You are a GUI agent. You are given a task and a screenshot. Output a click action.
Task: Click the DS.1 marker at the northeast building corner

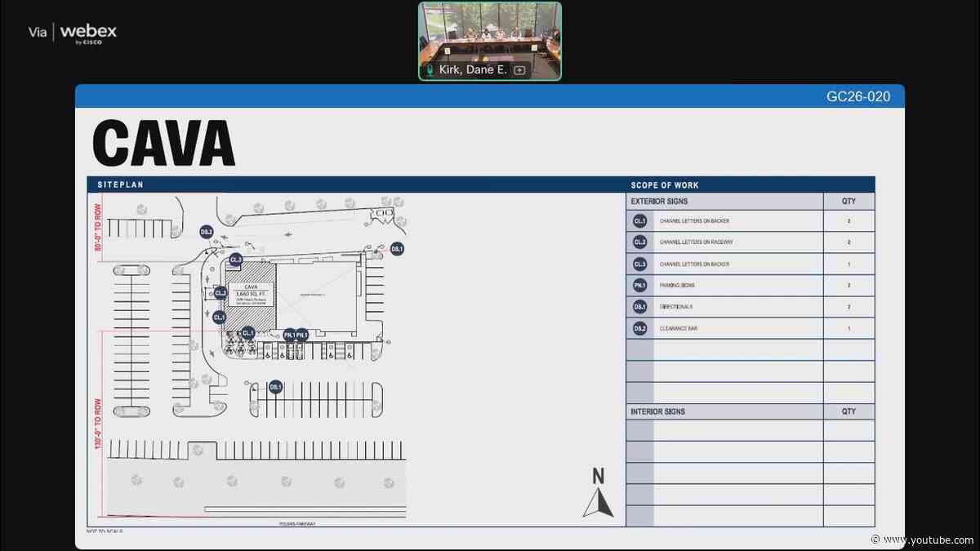[397, 248]
